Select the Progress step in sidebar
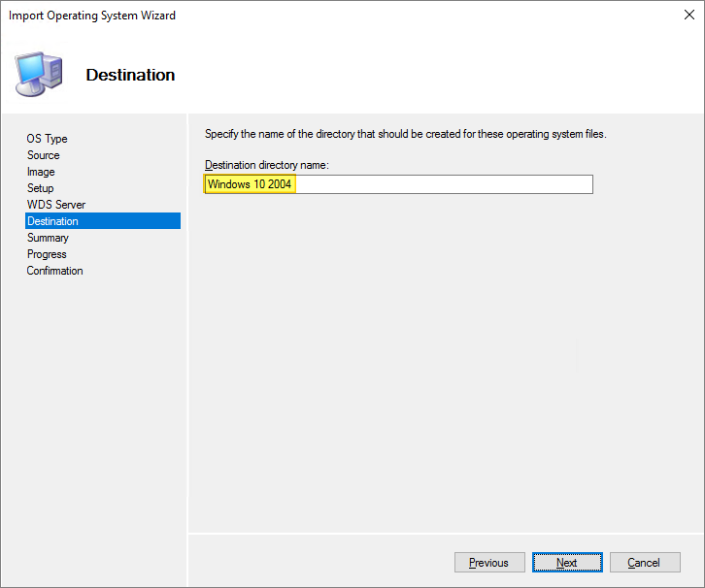The width and height of the screenshot is (705, 588). pyautogui.click(x=48, y=254)
